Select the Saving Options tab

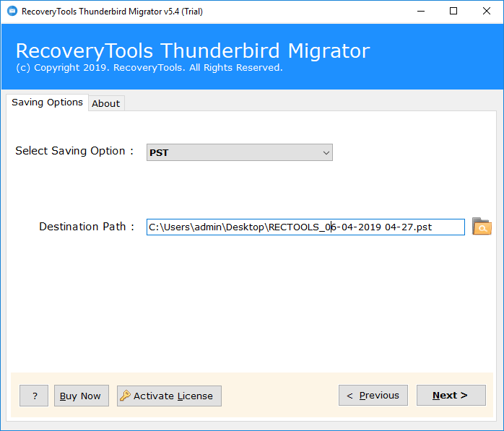(47, 103)
